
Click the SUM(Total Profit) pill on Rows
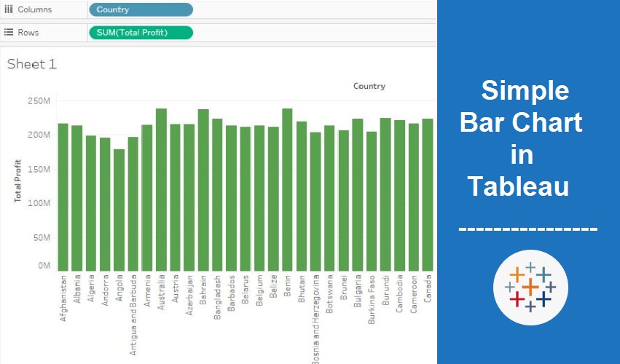click(x=141, y=33)
